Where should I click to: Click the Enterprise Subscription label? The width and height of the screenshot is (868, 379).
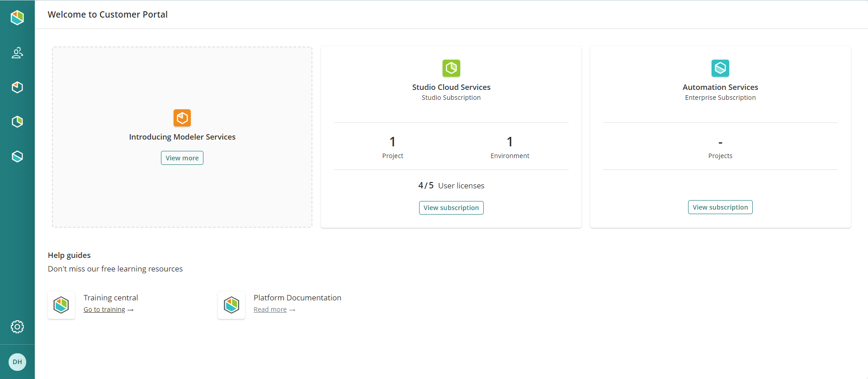pos(720,98)
